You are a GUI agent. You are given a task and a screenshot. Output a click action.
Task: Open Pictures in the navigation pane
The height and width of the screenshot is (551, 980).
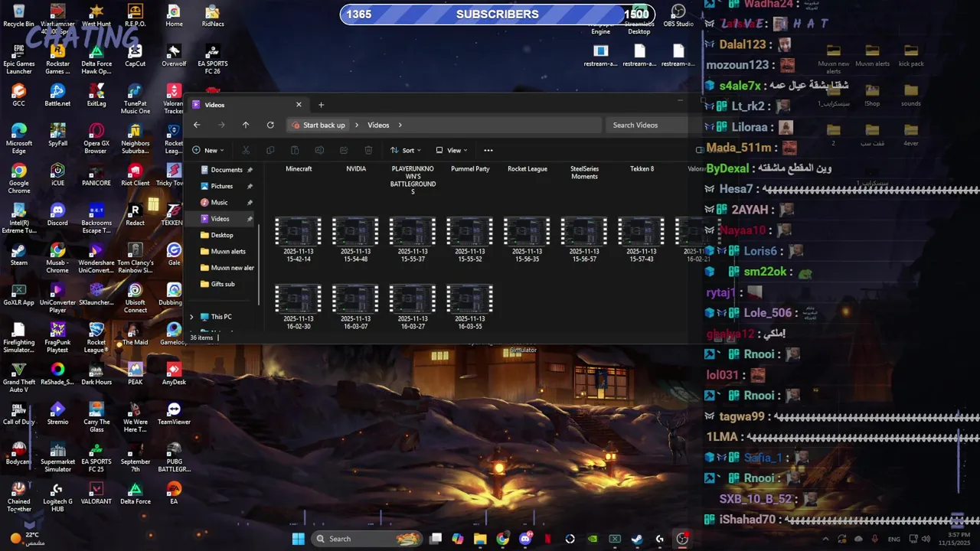point(222,186)
